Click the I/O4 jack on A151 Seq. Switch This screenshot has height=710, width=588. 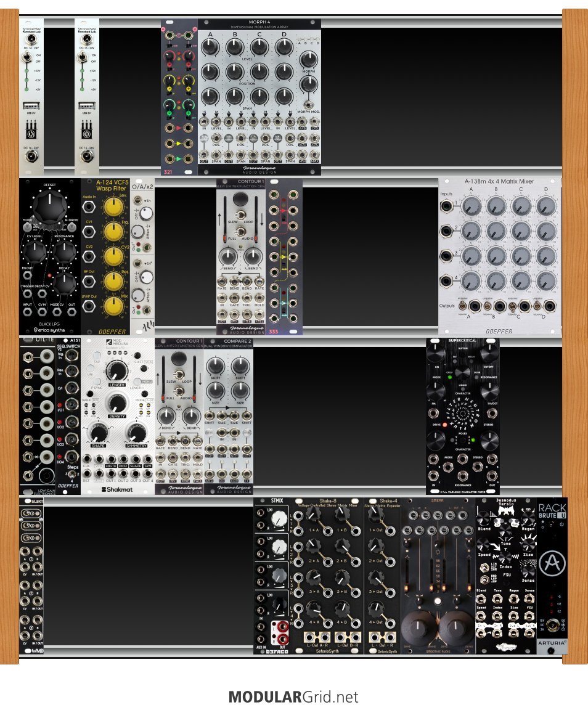(x=71, y=457)
